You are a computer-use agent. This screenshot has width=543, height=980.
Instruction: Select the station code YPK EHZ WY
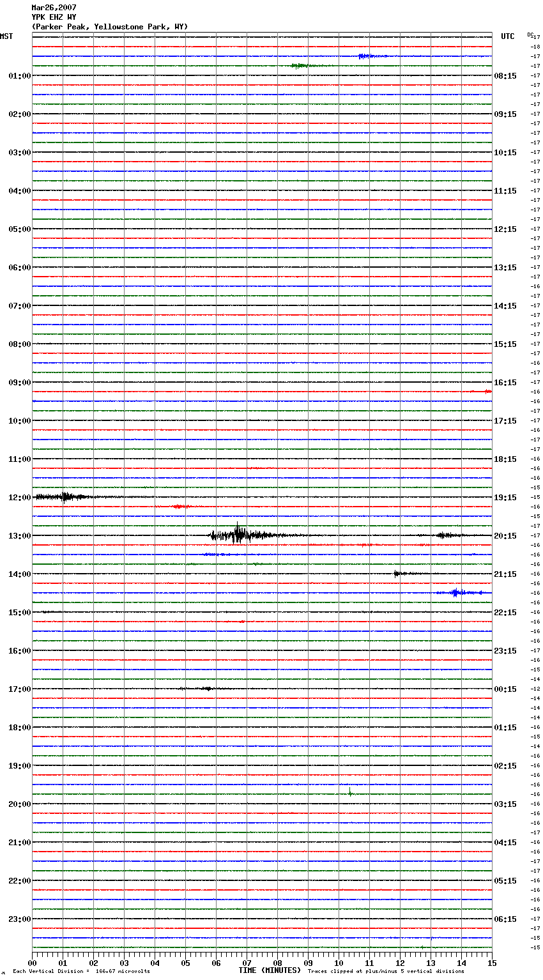[54, 17]
